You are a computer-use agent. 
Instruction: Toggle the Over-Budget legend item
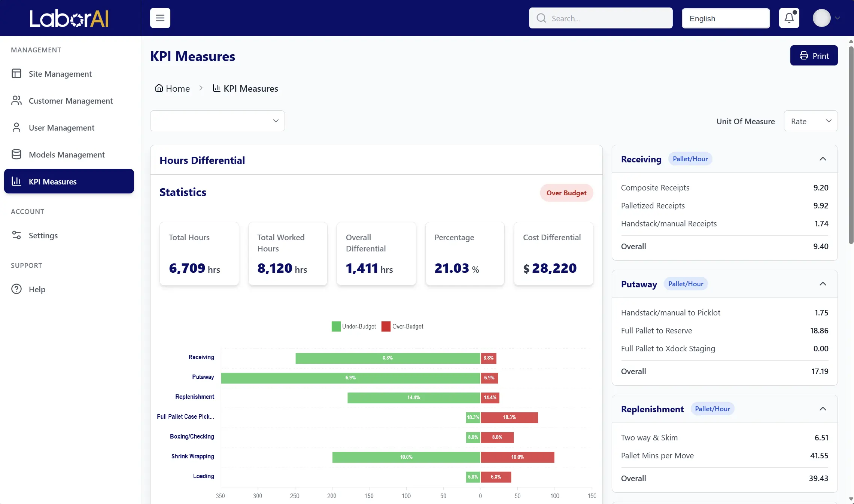[x=402, y=326]
